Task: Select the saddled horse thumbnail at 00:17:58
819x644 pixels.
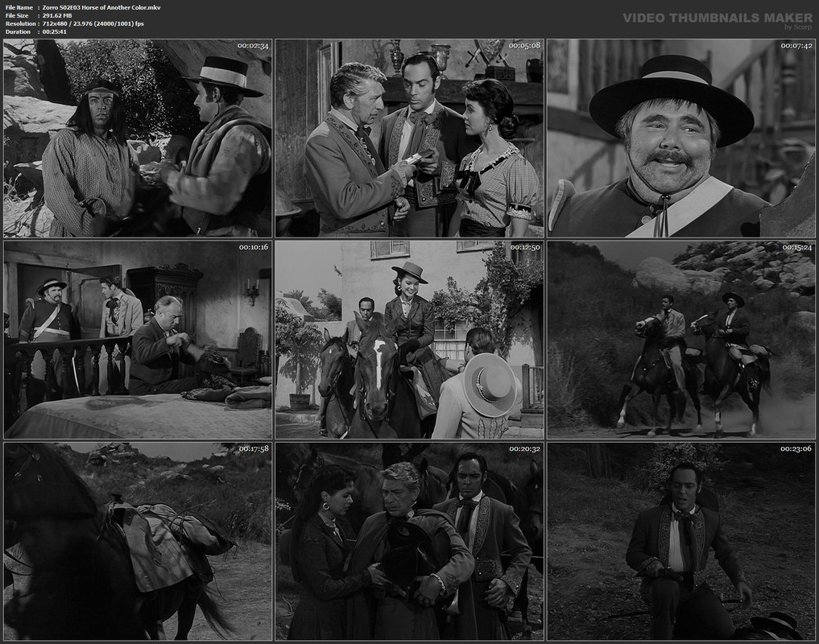Action: [x=138, y=541]
